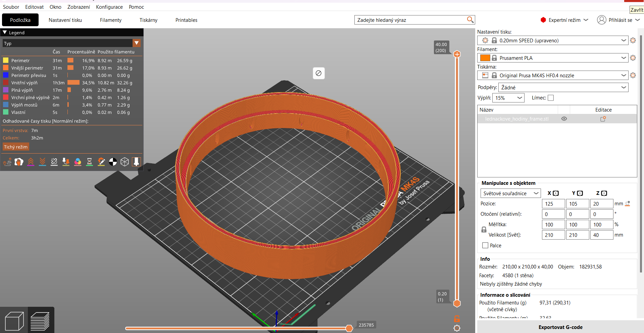Click the vertical slider lock icon
The image size is (644, 333).
point(457,319)
